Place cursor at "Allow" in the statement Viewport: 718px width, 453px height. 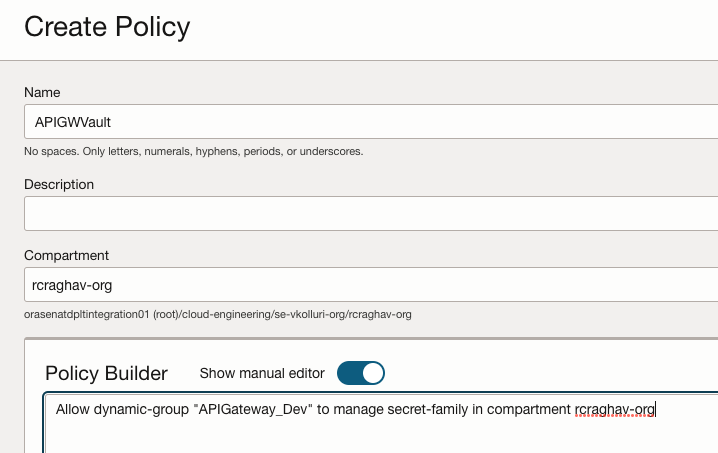pos(74,409)
